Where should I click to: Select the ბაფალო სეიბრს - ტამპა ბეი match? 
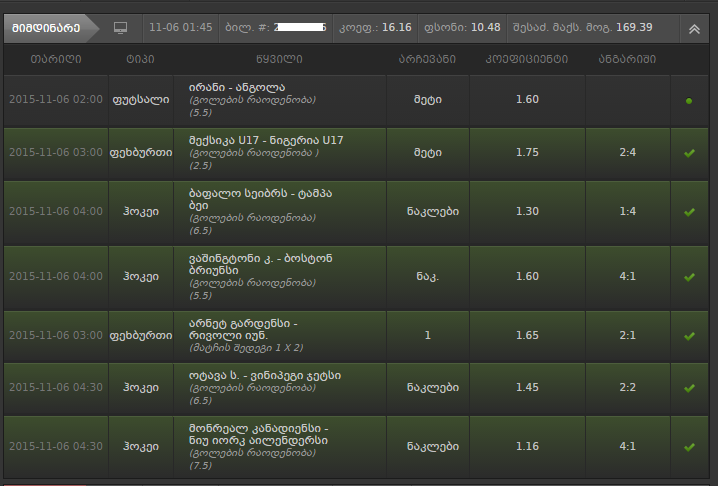point(261,199)
